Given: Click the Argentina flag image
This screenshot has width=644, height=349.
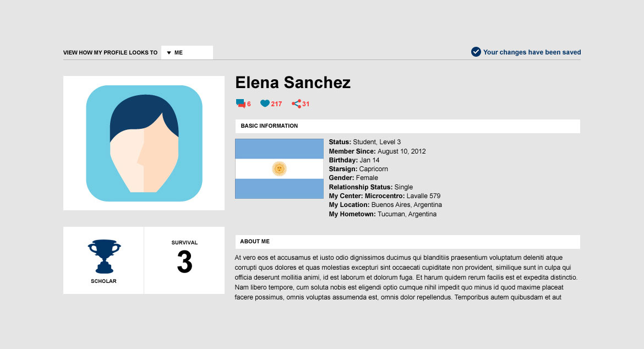Looking at the screenshot, I should pyautogui.click(x=279, y=168).
